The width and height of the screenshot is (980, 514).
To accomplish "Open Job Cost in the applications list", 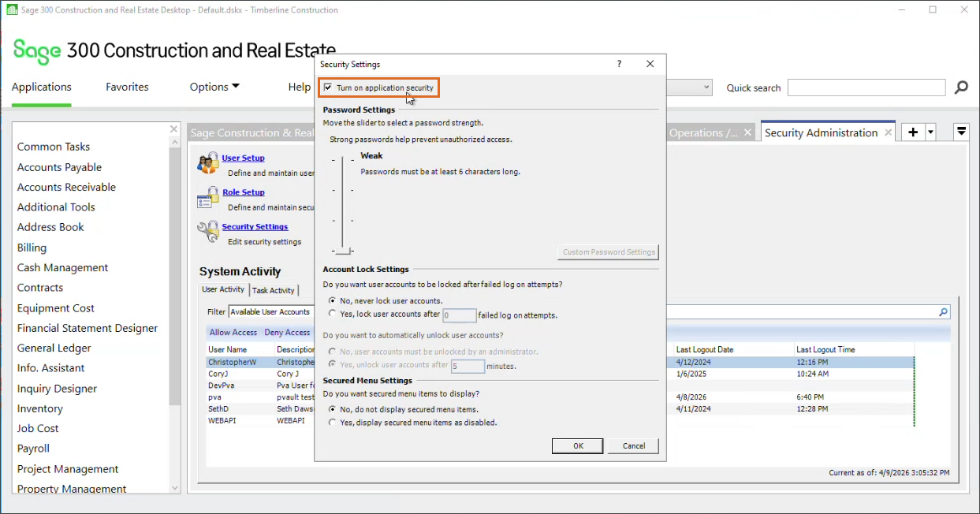I will click(38, 428).
